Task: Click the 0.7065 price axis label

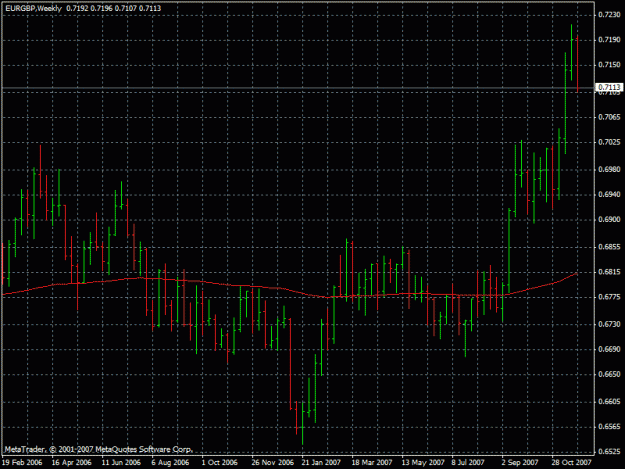Action: pyautogui.click(x=609, y=117)
